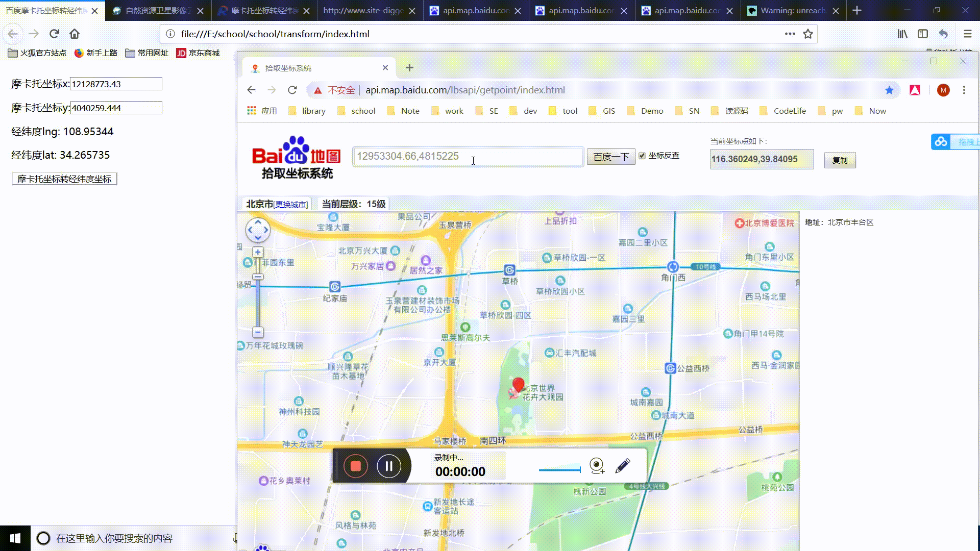This screenshot has height=551, width=980.
Task: Click the webcam icon on recorder bar
Action: [x=596, y=465]
